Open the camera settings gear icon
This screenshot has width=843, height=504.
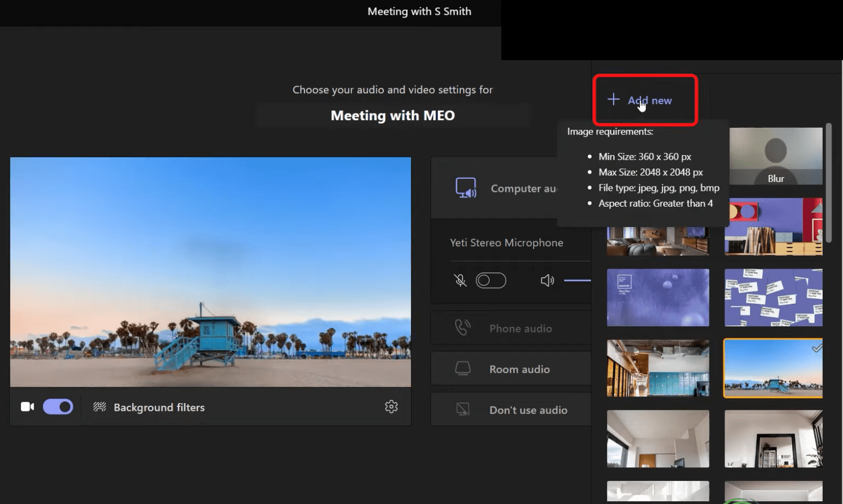(x=391, y=406)
